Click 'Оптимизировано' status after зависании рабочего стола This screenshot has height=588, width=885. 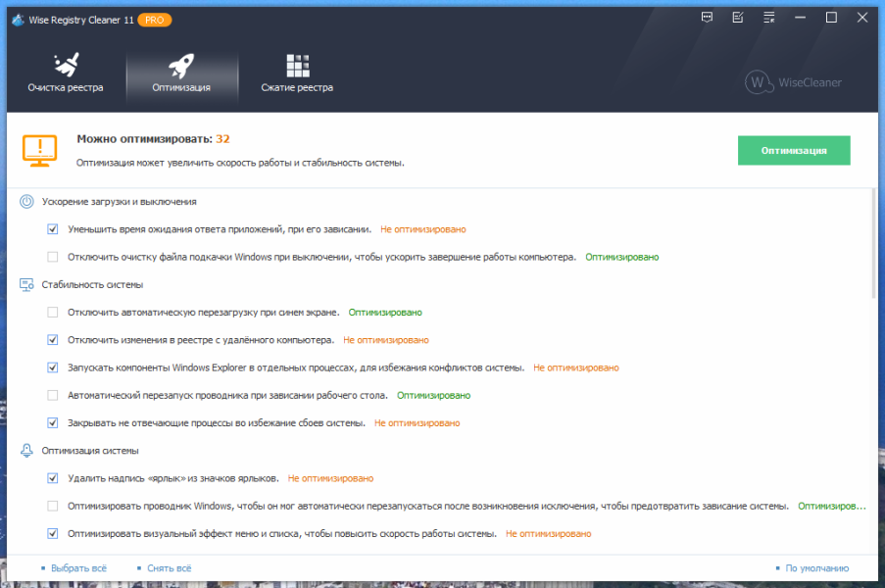point(433,395)
